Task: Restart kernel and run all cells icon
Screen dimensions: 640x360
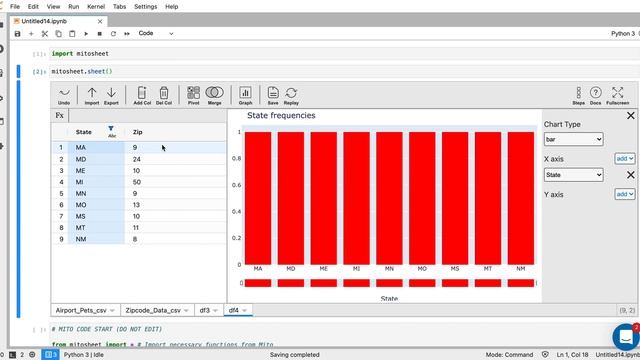Action: (127, 33)
